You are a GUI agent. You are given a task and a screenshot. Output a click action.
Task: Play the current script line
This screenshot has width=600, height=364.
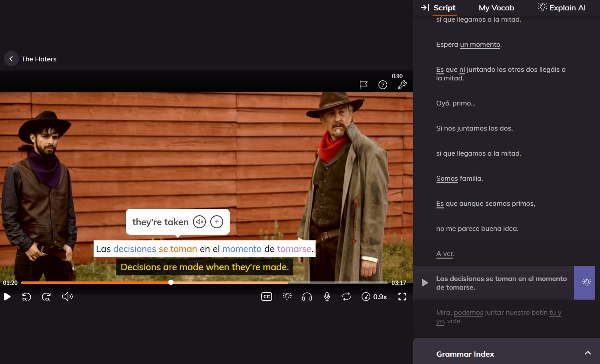pos(425,283)
